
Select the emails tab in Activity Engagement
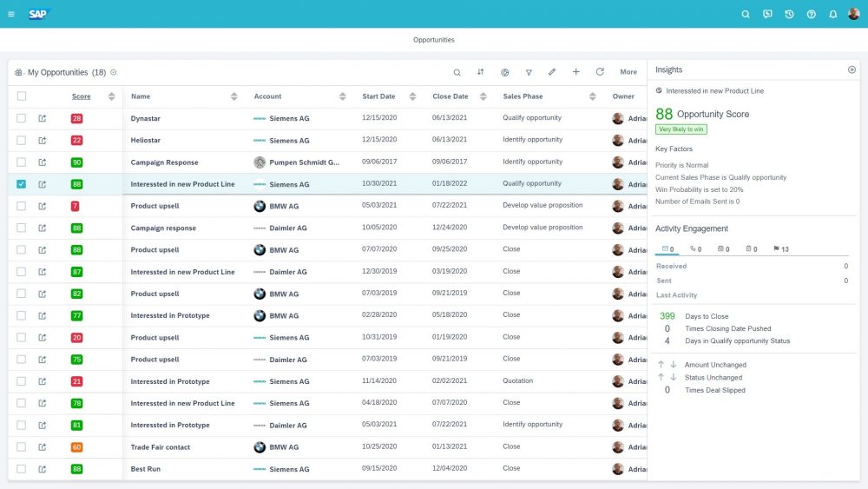(x=667, y=249)
